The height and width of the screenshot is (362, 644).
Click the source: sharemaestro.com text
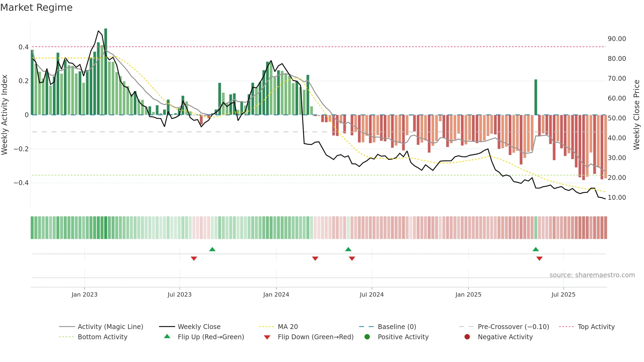pos(592,275)
